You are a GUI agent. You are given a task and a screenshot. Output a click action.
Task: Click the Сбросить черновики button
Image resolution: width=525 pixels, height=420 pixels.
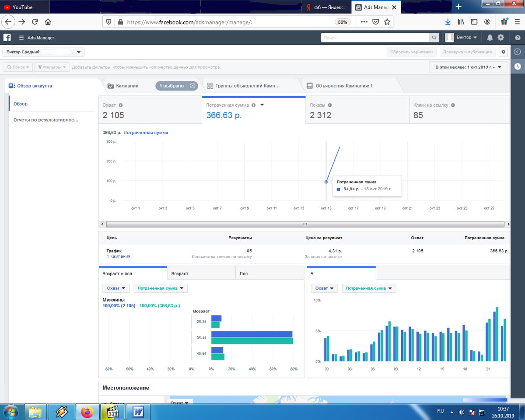point(412,52)
